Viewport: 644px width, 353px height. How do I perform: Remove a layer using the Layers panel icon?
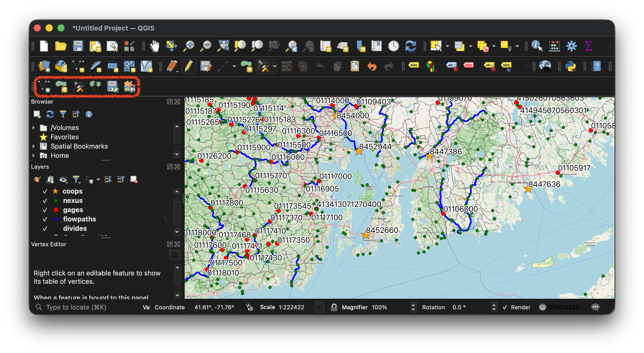pyautogui.click(x=134, y=179)
